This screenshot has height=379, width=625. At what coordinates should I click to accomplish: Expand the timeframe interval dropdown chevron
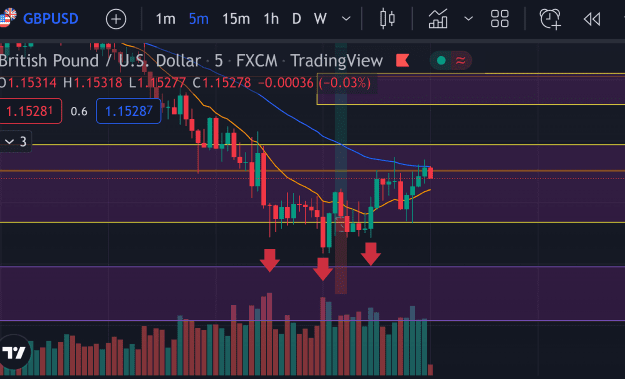click(346, 19)
